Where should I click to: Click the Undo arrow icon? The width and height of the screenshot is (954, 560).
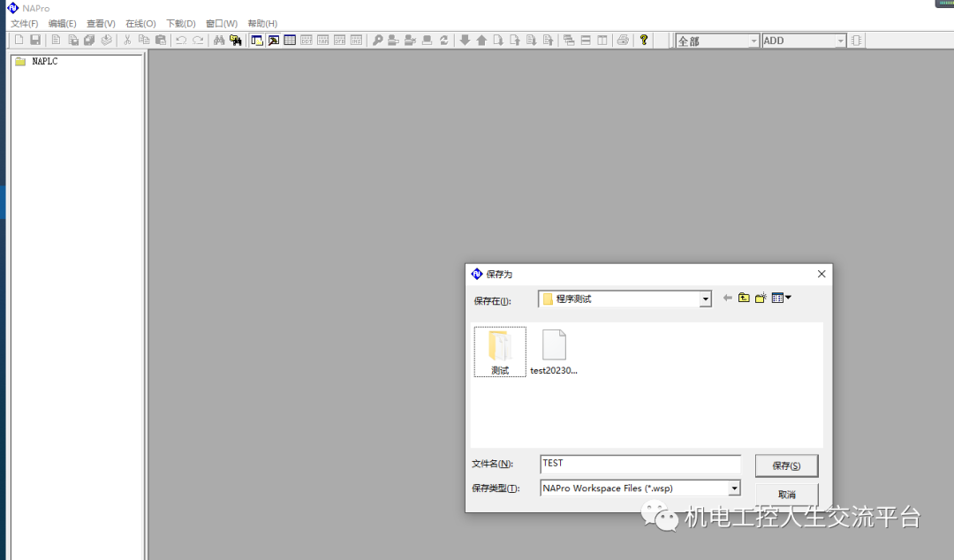click(x=181, y=40)
